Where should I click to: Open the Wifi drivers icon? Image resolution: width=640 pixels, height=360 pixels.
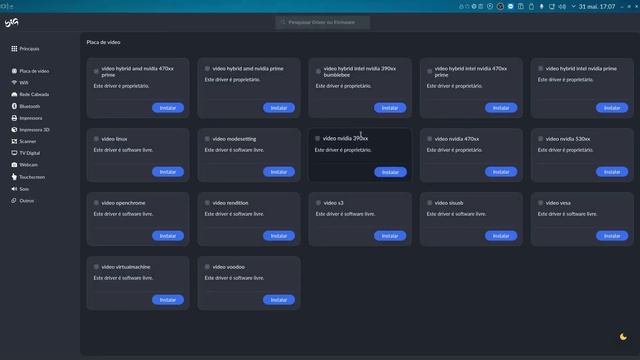(x=14, y=82)
